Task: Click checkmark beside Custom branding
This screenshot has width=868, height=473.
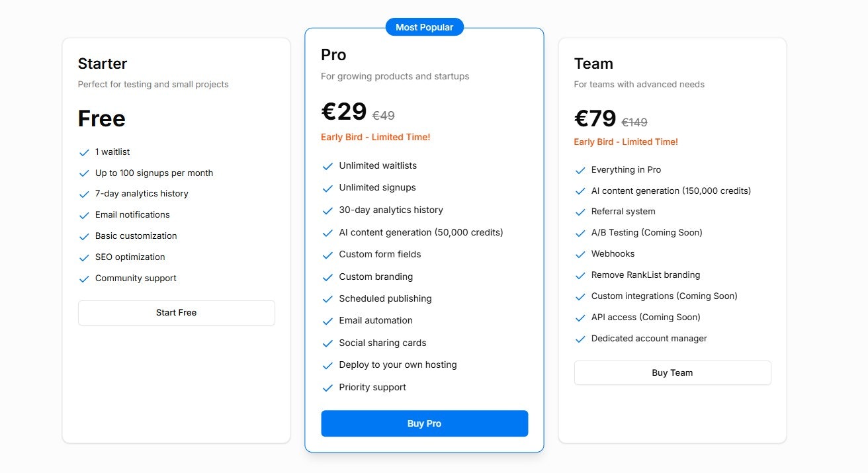Action: click(327, 277)
